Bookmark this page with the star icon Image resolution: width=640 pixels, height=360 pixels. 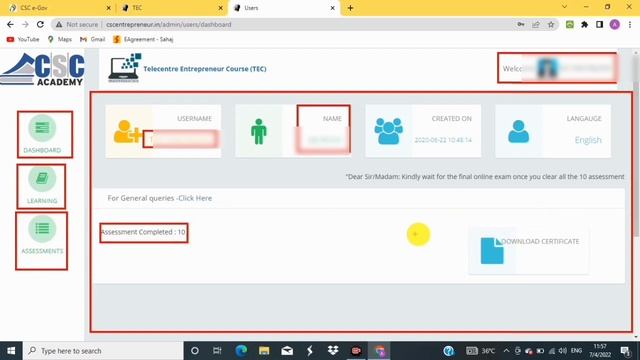[551, 24]
